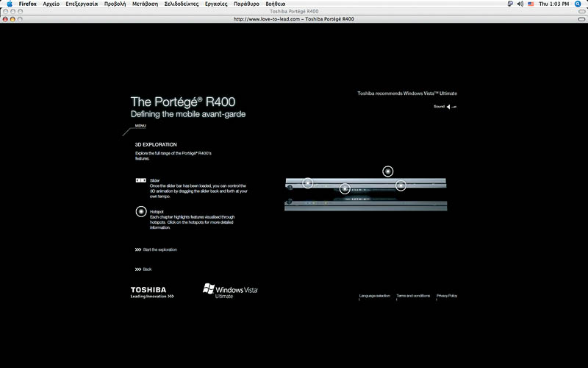The height and width of the screenshot is (368, 588).
Task: Open the Βοήθεια menu
Action: point(276,4)
